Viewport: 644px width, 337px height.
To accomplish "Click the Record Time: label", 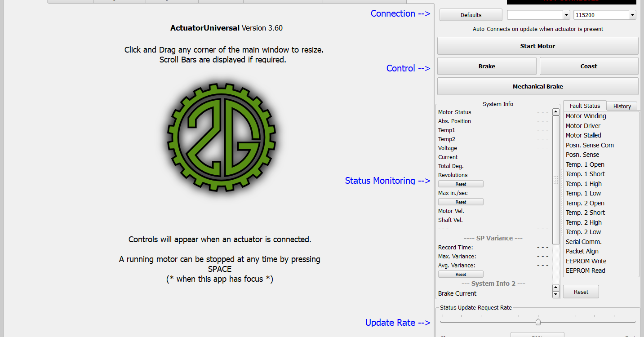I will (455, 248).
